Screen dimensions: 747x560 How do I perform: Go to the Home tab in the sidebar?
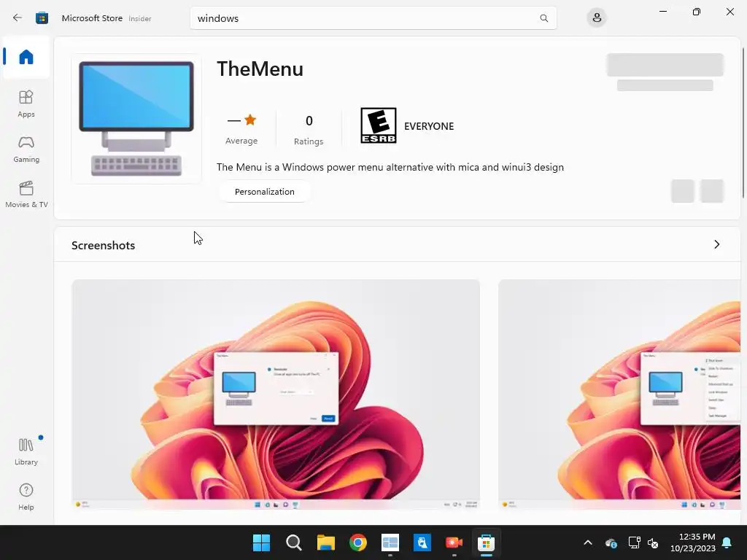tap(26, 57)
